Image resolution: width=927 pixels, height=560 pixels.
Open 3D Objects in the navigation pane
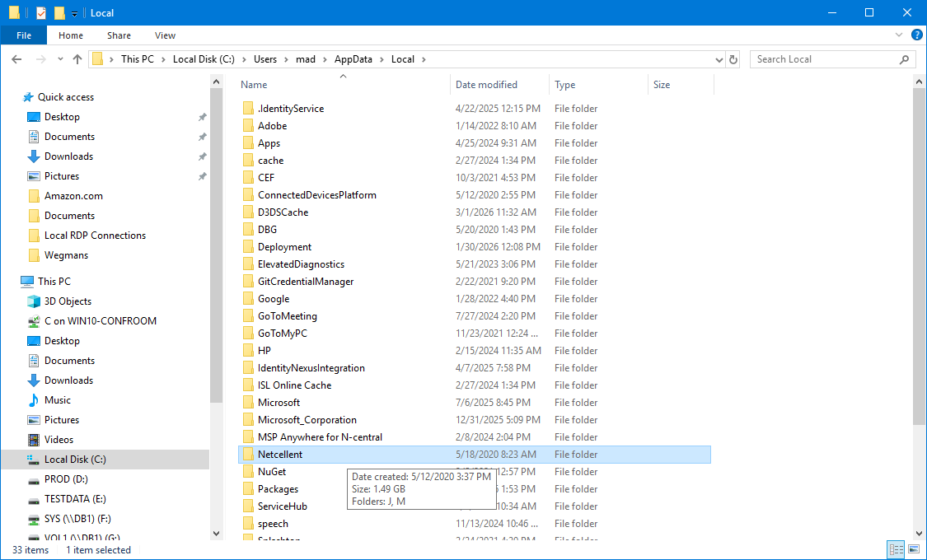(x=68, y=301)
